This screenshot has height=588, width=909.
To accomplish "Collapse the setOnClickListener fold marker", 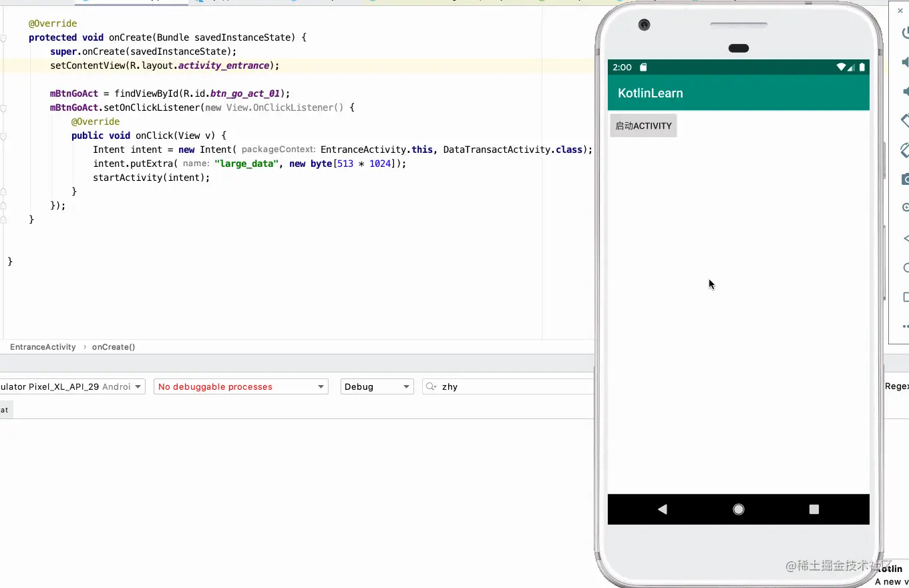I will [3, 107].
